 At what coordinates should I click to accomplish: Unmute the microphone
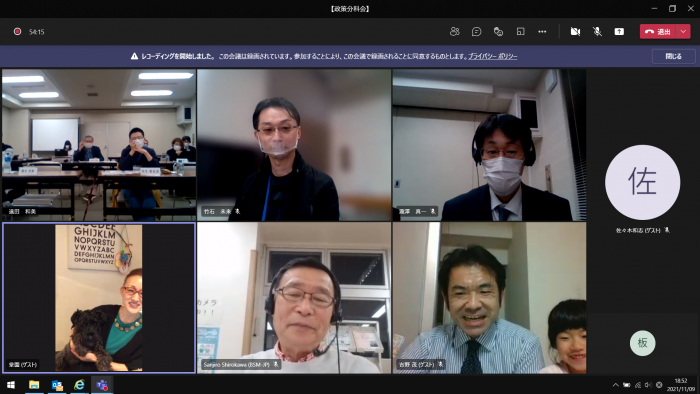597,32
